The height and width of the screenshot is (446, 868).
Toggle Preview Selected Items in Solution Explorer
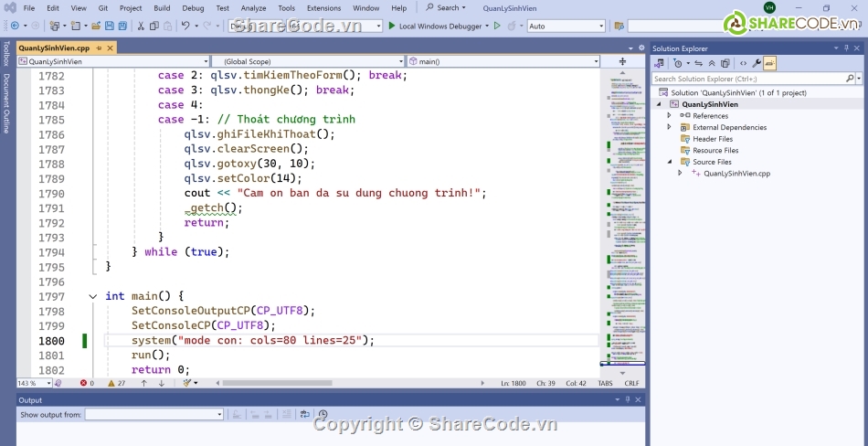pos(770,63)
